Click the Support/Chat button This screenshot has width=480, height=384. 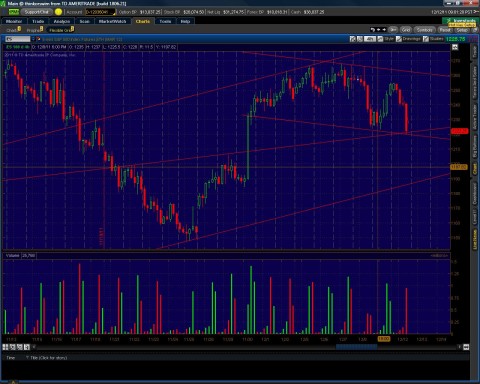click(x=37, y=12)
